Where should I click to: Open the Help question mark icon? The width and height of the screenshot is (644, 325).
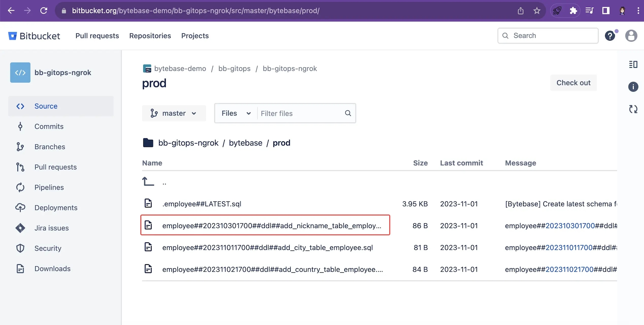(610, 36)
